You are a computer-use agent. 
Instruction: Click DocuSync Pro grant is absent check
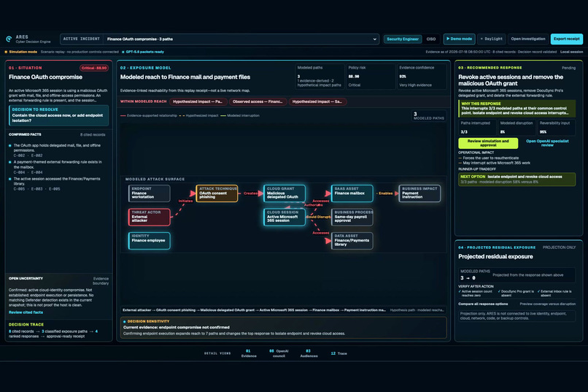(516, 293)
